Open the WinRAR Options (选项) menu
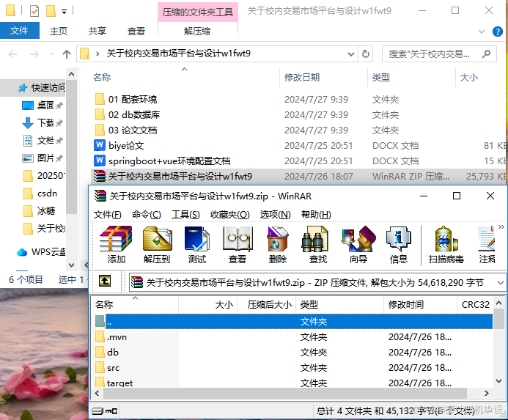Viewport: 508px width, 420px height. tap(275, 215)
